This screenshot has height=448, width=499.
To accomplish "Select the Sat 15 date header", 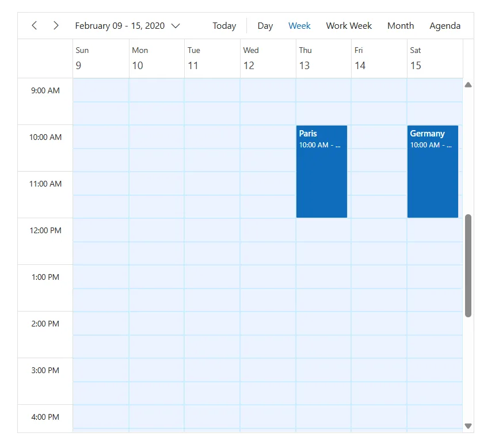I will point(435,58).
